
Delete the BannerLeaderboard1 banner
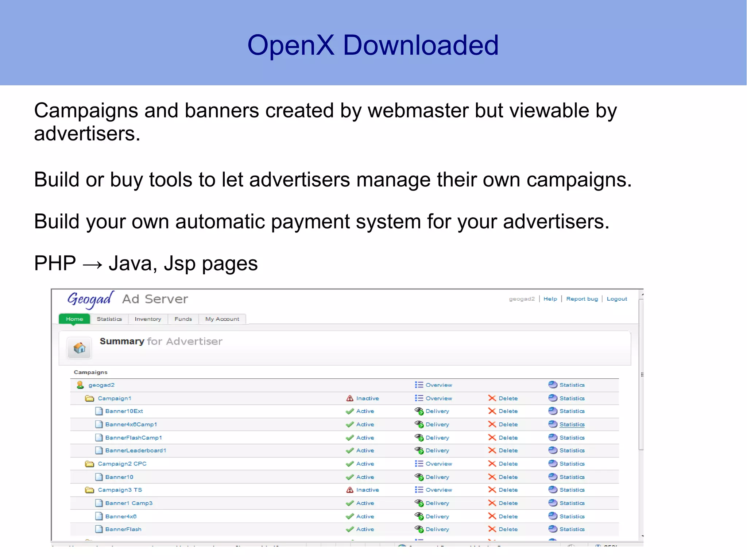click(508, 451)
